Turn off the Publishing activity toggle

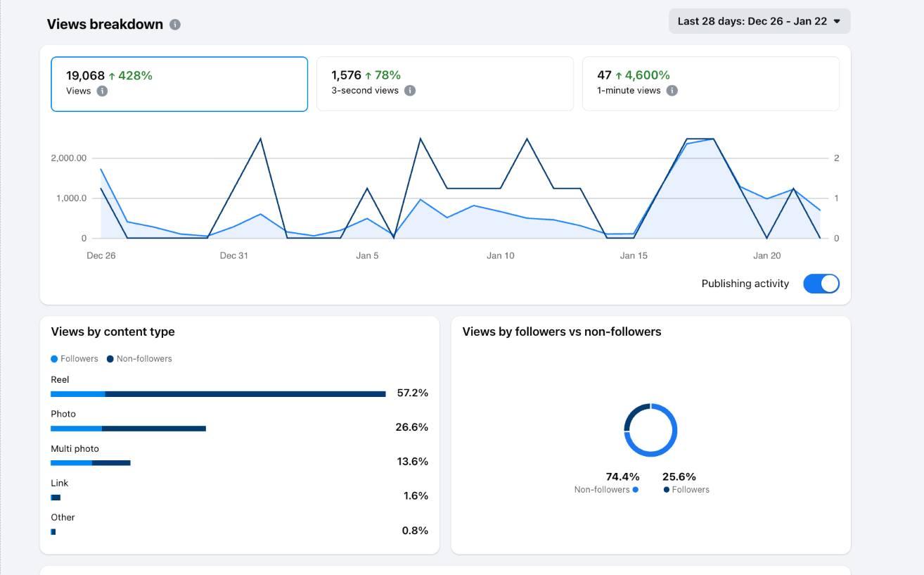821,284
